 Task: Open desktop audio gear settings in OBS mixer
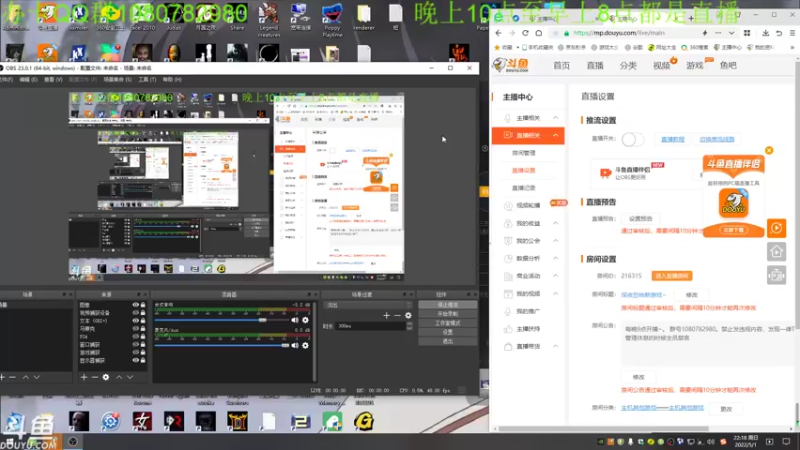click(x=305, y=320)
